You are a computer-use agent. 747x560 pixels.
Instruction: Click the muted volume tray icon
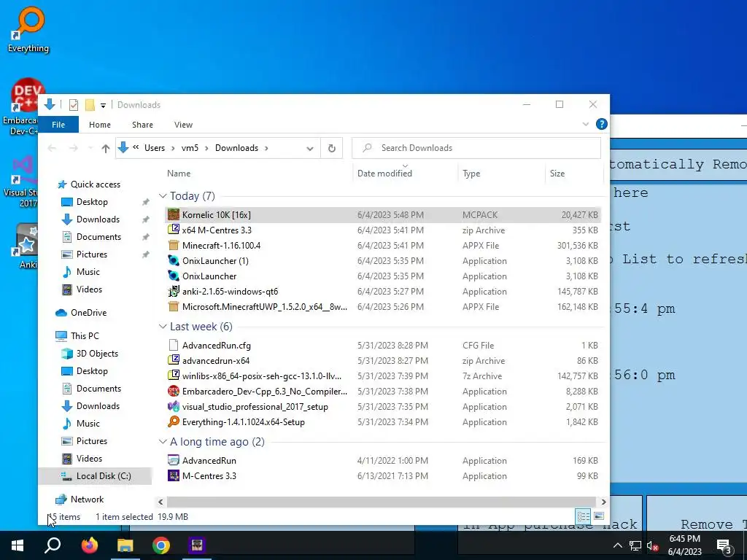(652, 545)
